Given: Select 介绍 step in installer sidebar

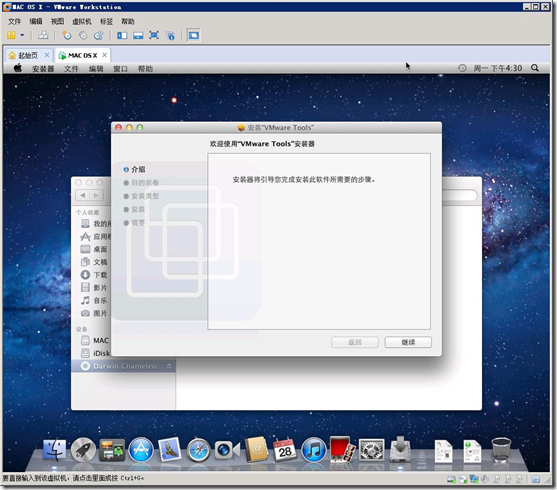Looking at the screenshot, I should coord(134,169).
